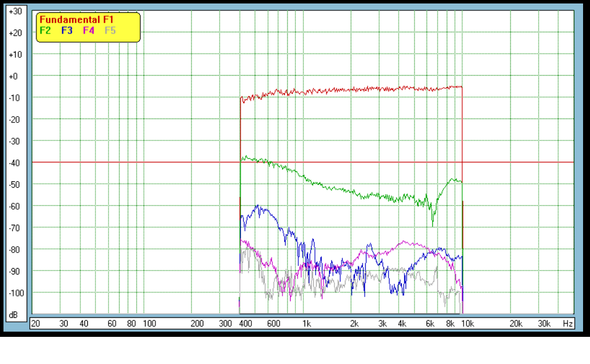Click the dB unit label
Viewport: 590px width, 364px height.
13,315
